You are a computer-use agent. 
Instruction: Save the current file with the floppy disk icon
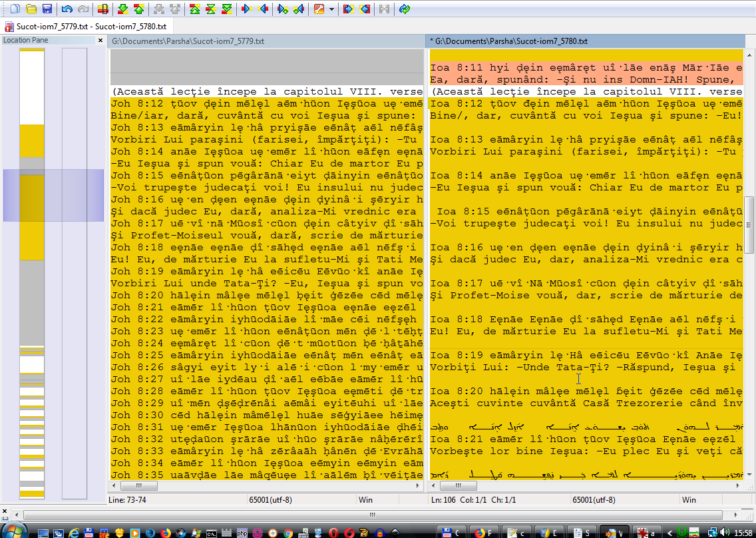click(47, 9)
